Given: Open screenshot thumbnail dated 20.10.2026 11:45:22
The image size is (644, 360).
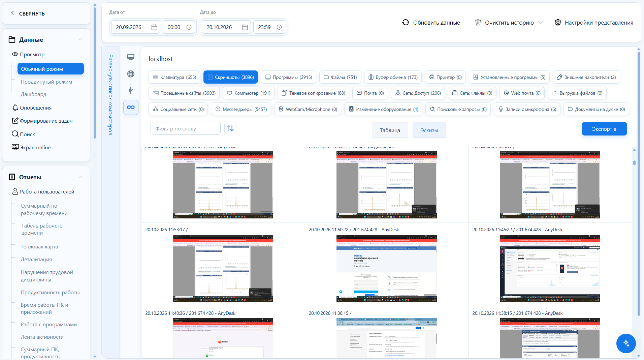Looking at the screenshot, I should 550,268.
